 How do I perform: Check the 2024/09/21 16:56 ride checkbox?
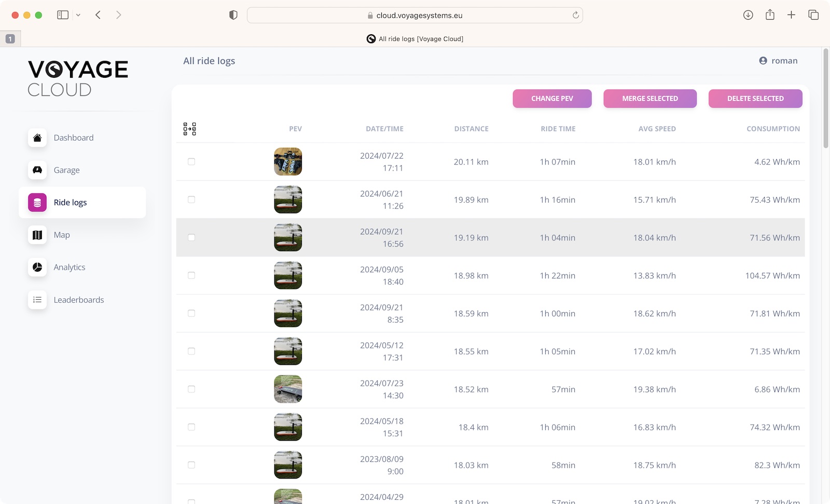191,237
